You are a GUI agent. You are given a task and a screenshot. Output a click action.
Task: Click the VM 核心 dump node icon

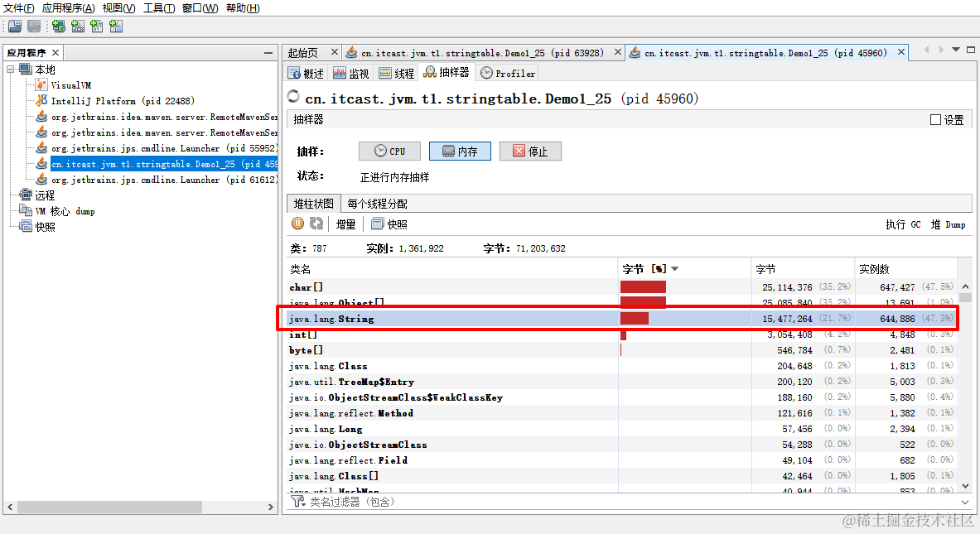(25, 210)
